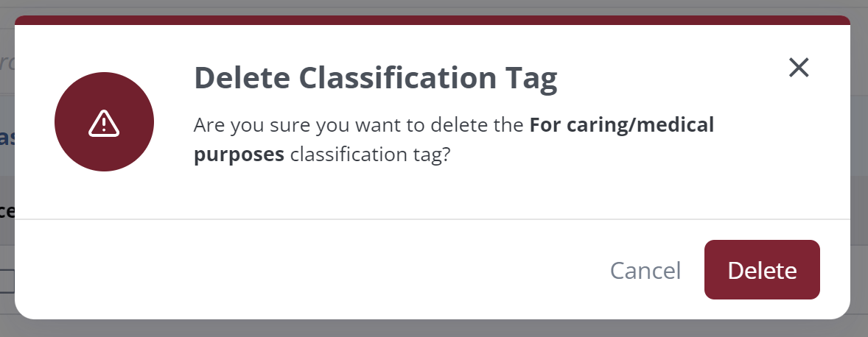Click the 'Are you sure you want' text
The image size is (868, 337).
tap(272, 125)
